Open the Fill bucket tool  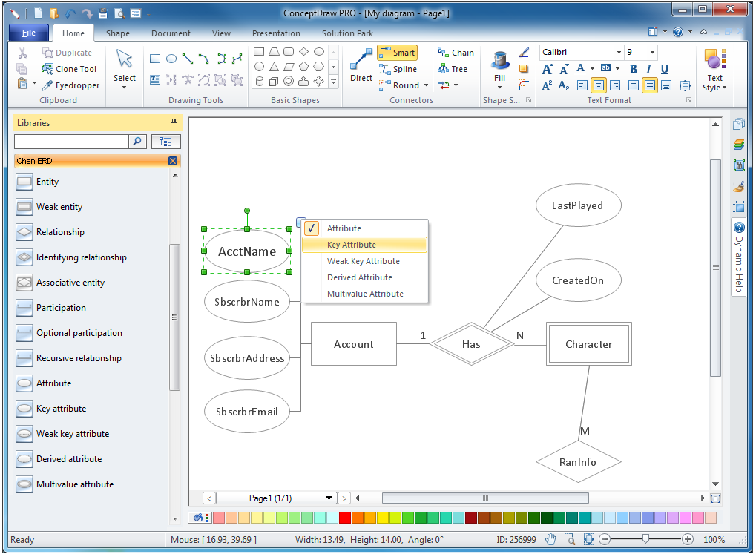click(499, 69)
